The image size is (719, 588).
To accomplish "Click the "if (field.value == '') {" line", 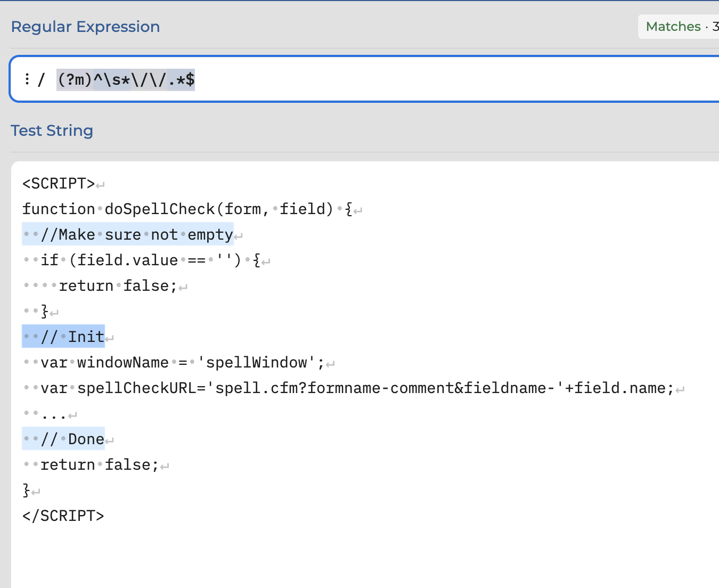I will [x=142, y=260].
